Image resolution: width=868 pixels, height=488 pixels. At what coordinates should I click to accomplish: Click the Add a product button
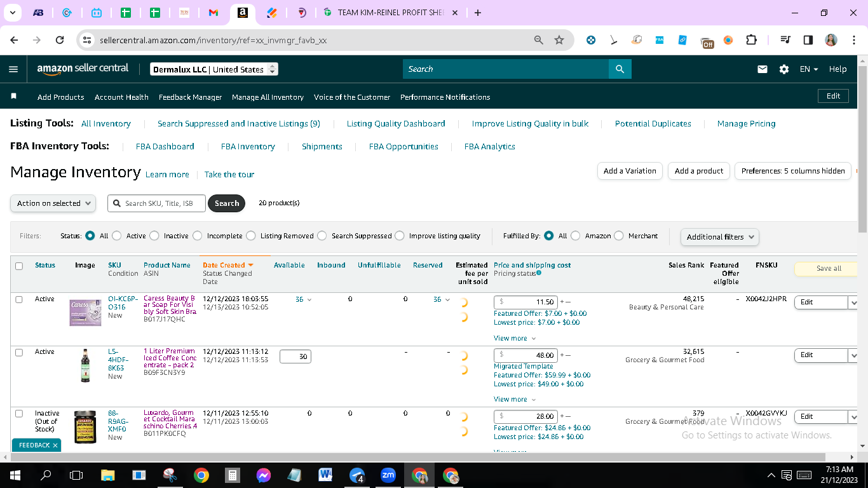[x=699, y=171]
